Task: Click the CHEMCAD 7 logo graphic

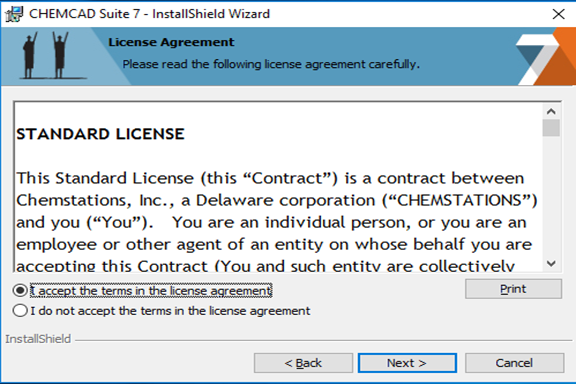Action: [x=546, y=57]
